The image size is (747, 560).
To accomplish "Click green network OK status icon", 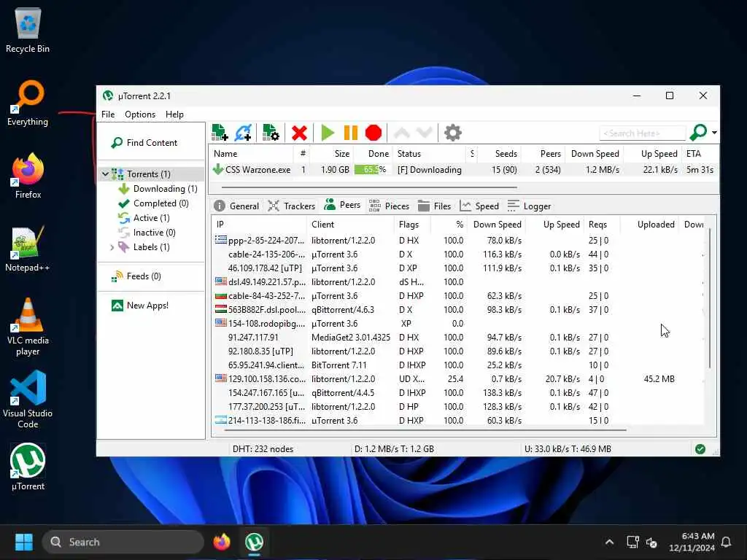I will (700, 449).
